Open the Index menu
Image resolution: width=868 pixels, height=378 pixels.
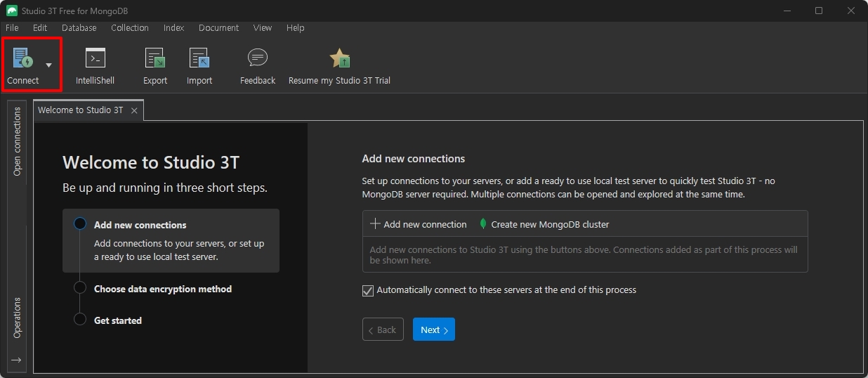[x=173, y=28]
